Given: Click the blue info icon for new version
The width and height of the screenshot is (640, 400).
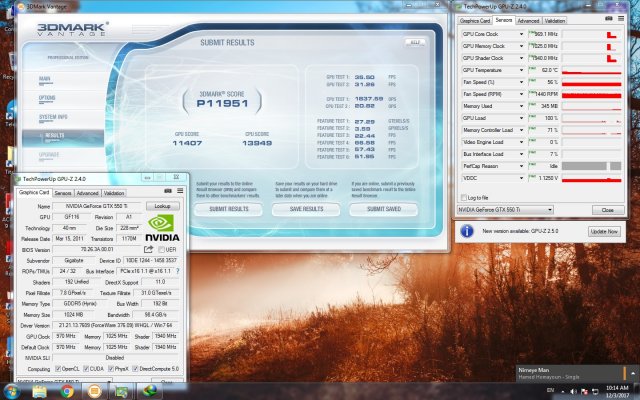Looking at the screenshot, I should 466,231.
